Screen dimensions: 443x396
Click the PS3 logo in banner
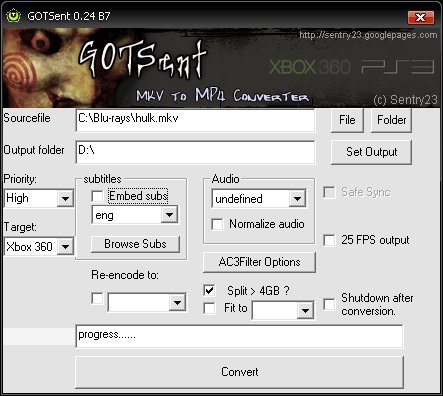tap(398, 67)
